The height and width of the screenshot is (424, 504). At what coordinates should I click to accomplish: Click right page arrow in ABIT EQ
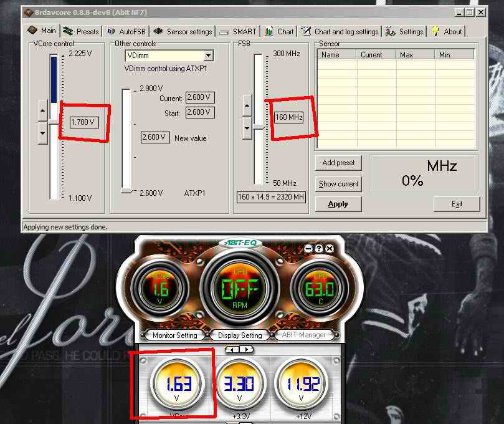click(x=246, y=349)
